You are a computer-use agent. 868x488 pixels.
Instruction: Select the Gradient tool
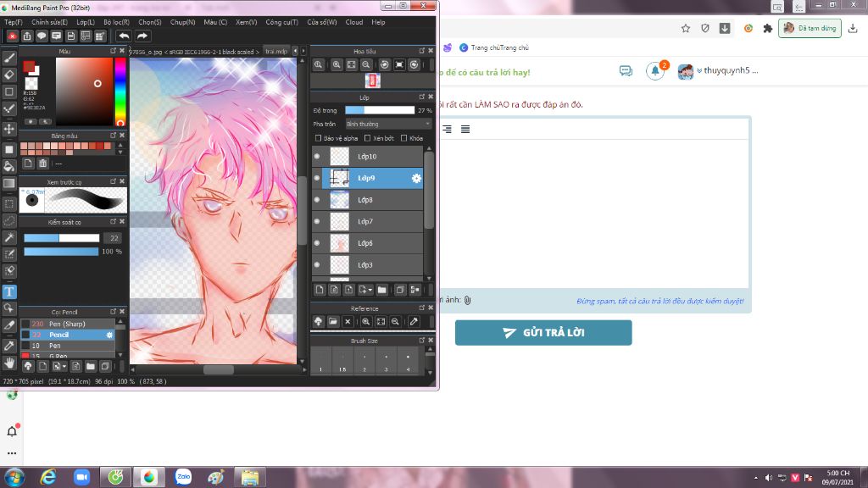pos(9,183)
